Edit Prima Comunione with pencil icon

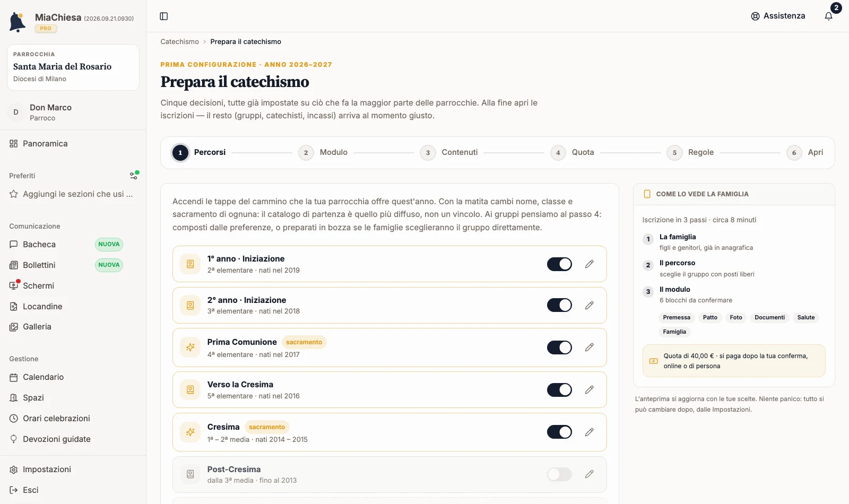pos(589,347)
